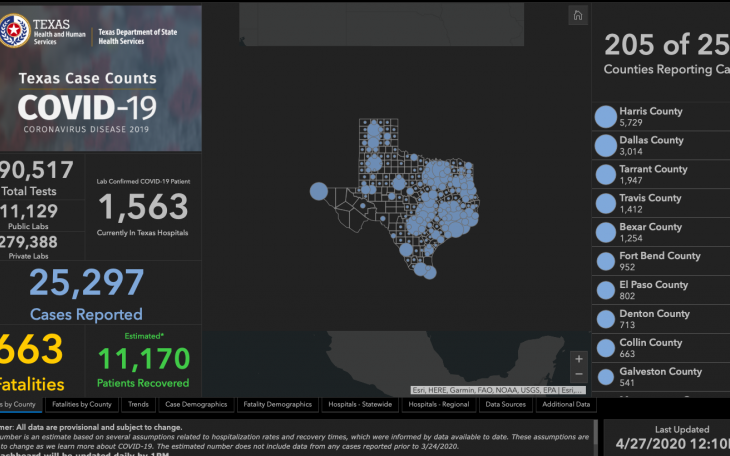Select the Additional Data tab

pos(566,404)
